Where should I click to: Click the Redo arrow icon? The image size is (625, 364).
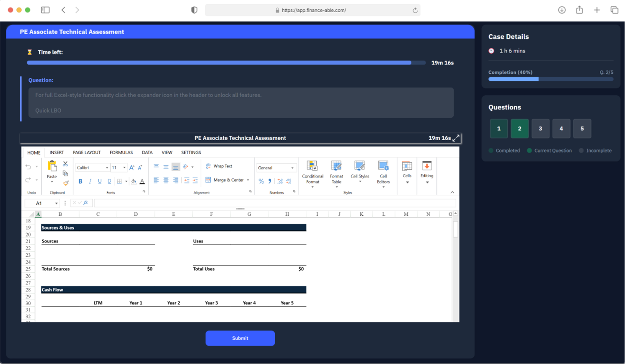(x=28, y=180)
